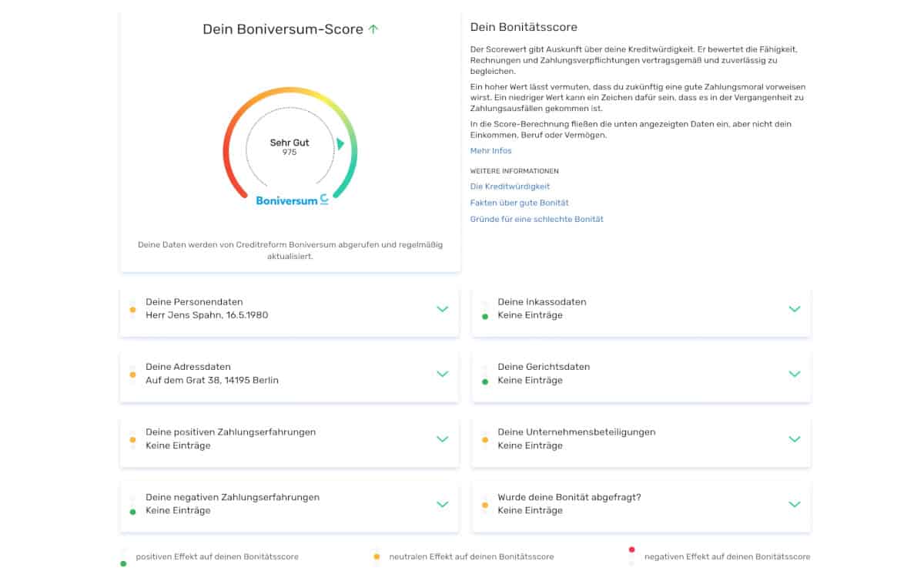Screen dimensions: 924x578
Task: Open the 'Die Kreditwürdigkeit' link
Action: pyautogui.click(x=510, y=187)
